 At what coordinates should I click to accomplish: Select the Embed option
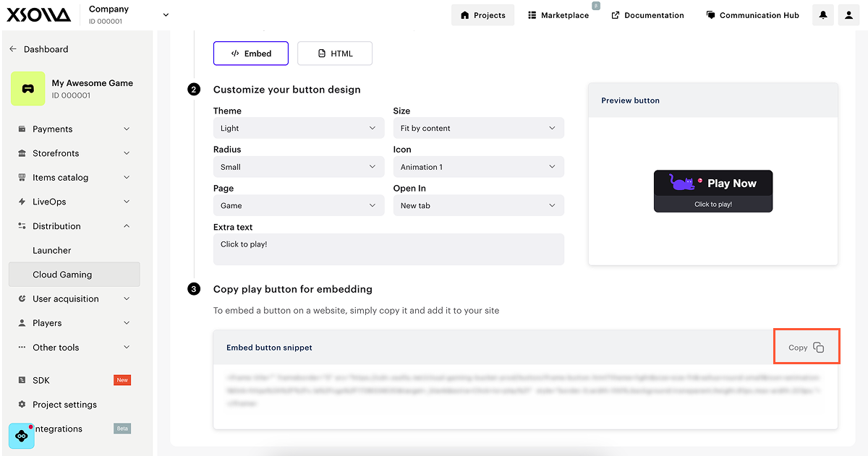250,53
